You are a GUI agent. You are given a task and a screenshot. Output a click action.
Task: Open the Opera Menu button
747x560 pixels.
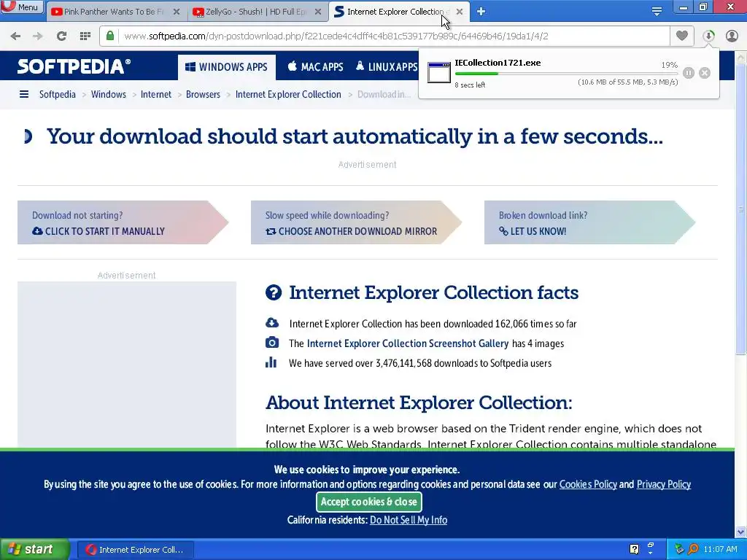[22, 7]
